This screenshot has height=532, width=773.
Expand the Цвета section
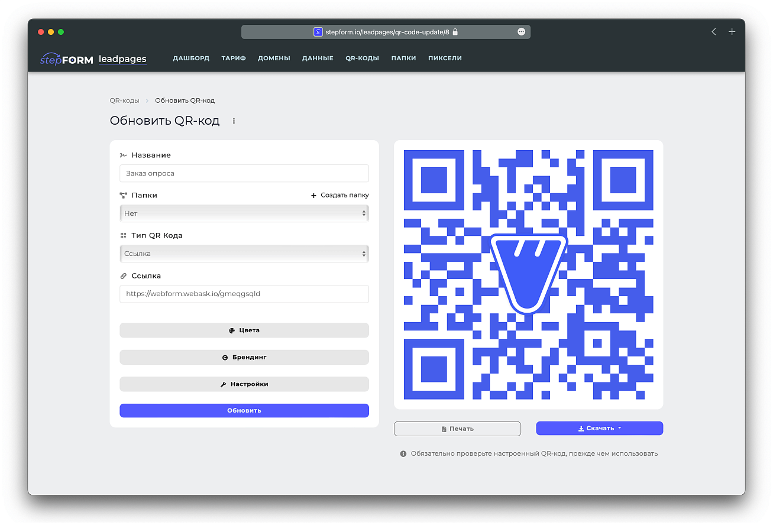(244, 330)
